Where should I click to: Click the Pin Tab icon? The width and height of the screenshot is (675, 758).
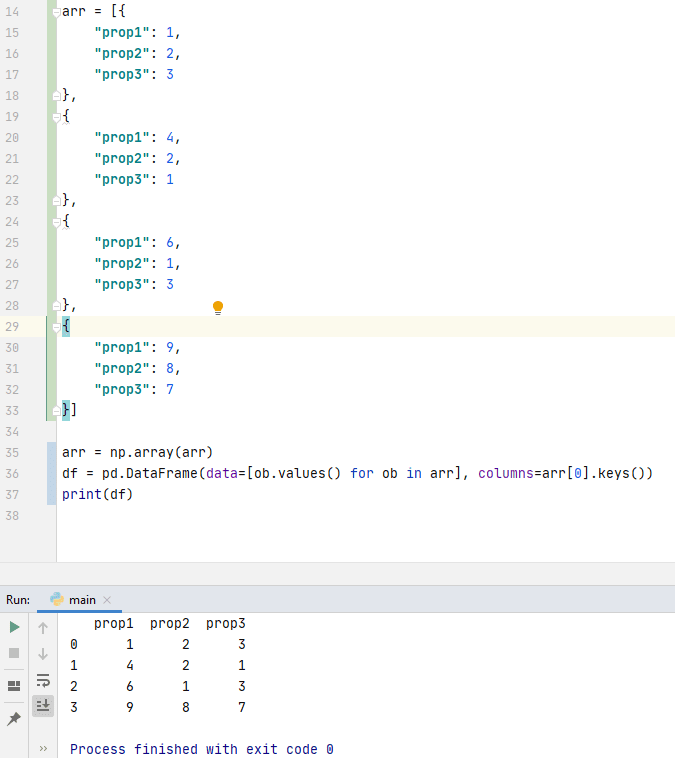(x=14, y=718)
